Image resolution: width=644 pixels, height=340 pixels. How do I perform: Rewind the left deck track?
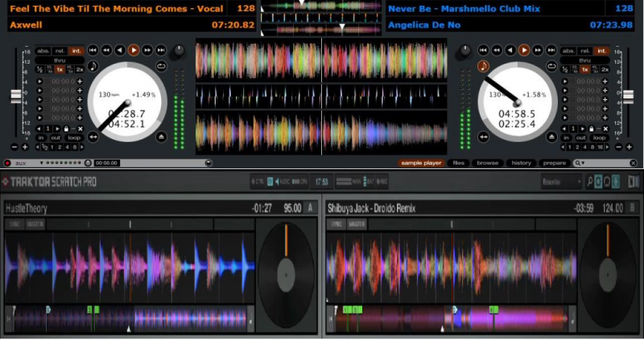106,50
